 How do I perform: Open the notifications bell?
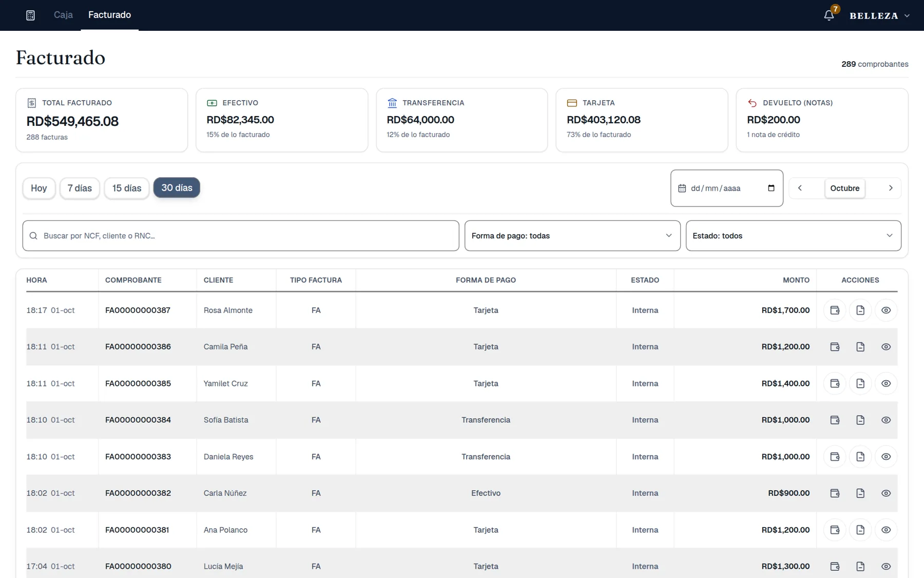(x=829, y=15)
